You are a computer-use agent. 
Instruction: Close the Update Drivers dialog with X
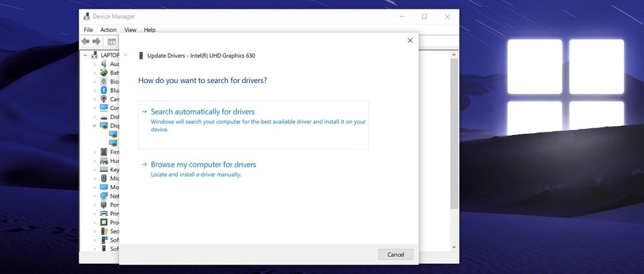(410, 40)
